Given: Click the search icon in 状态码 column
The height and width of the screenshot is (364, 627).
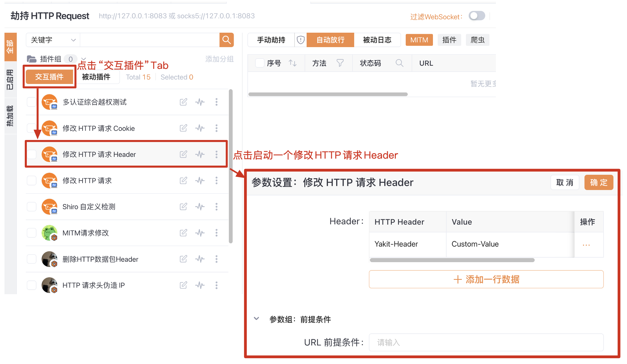Looking at the screenshot, I should click(x=399, y=63).
